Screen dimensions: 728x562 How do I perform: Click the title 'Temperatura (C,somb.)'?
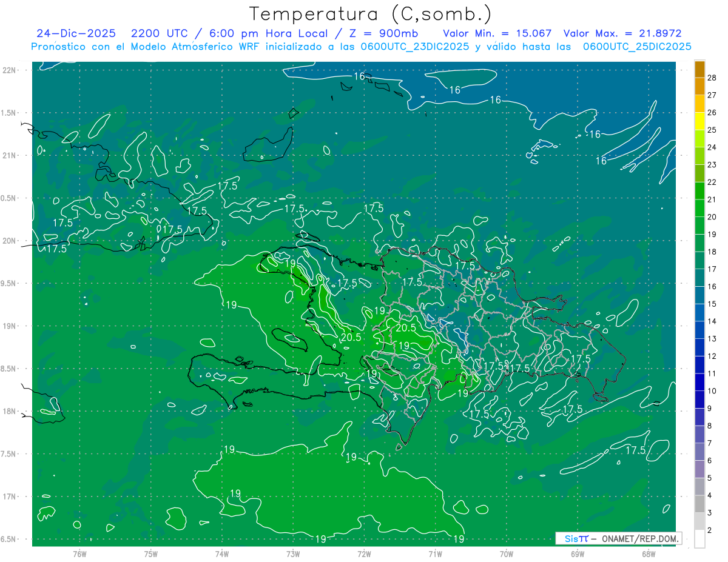(x=371, y=13)
